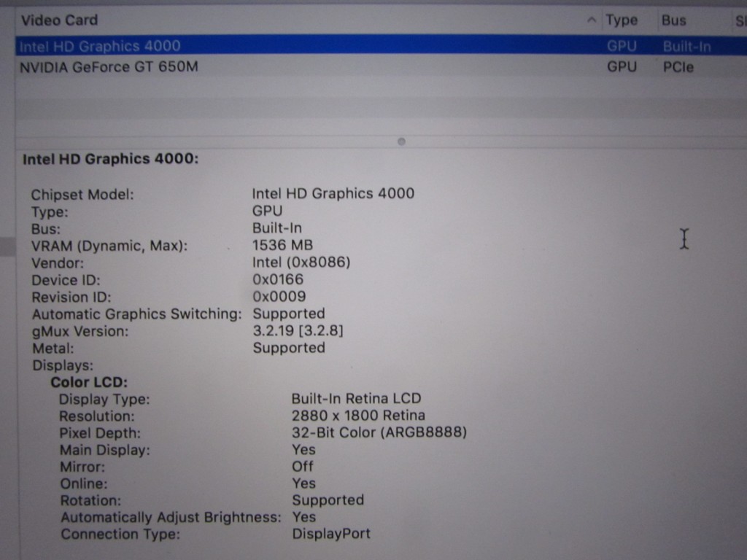Select Intel HD Graphics 4000 name in card list
This screenshot has width=747, height=560.
click(x=99, y=46)
